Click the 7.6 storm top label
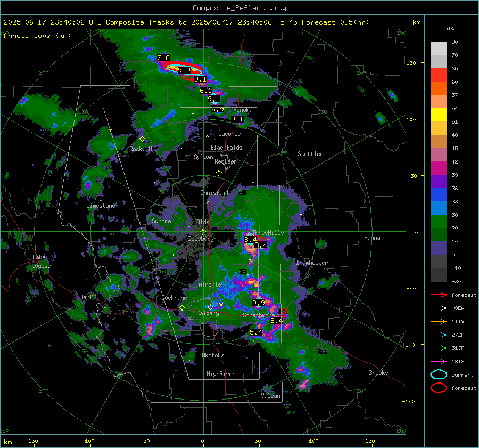 [163, 58]
